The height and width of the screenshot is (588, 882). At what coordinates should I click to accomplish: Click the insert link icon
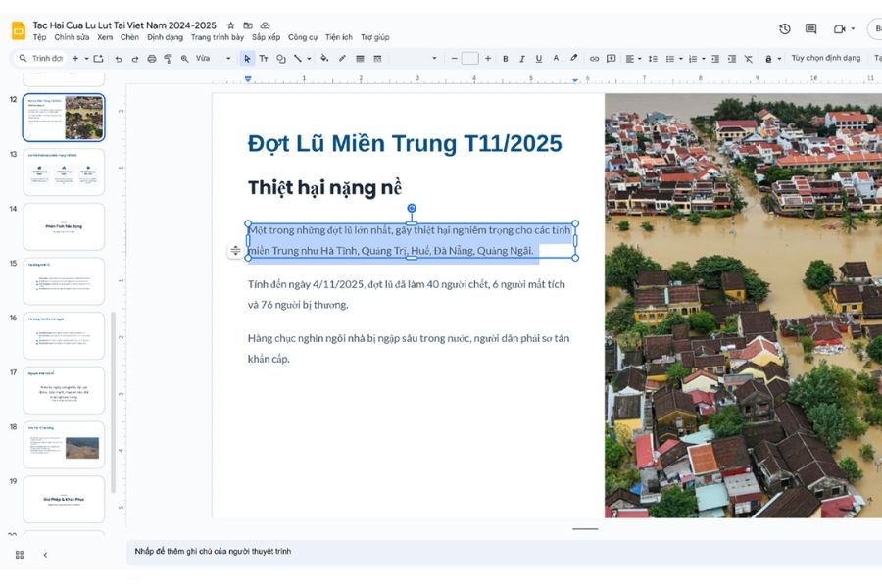594,59
